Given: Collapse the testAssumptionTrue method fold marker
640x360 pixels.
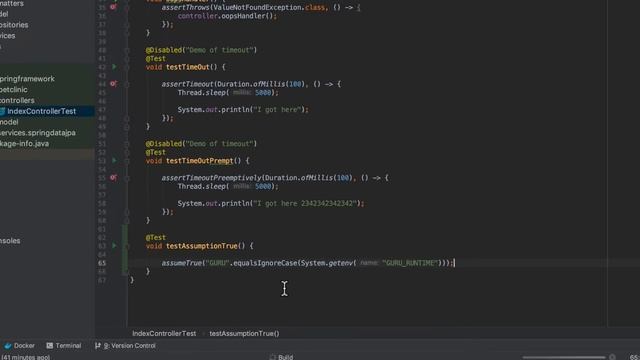Looking at the screenshot, I should [x=127, y=246].
